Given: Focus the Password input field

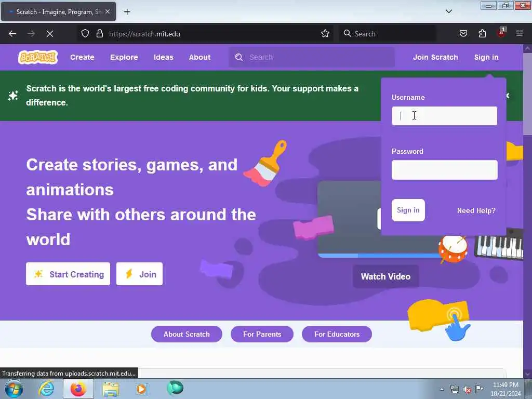Looking at the screenshot, I should 445,170.
